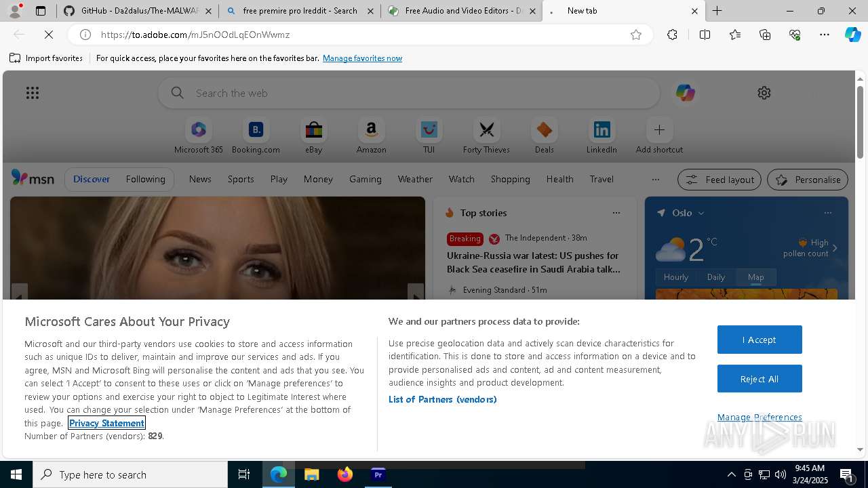
Task: Stop loading the page
Action: click(x=49, y=35)
